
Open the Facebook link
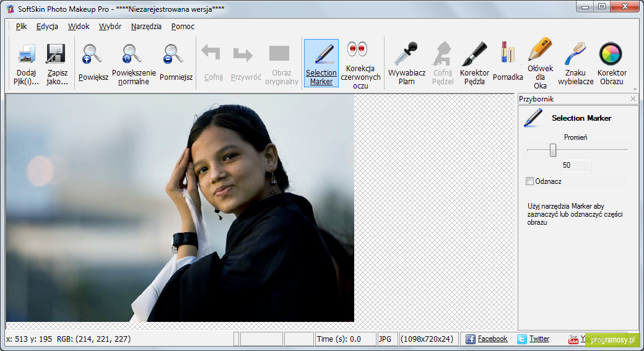(x=492, y=339)
